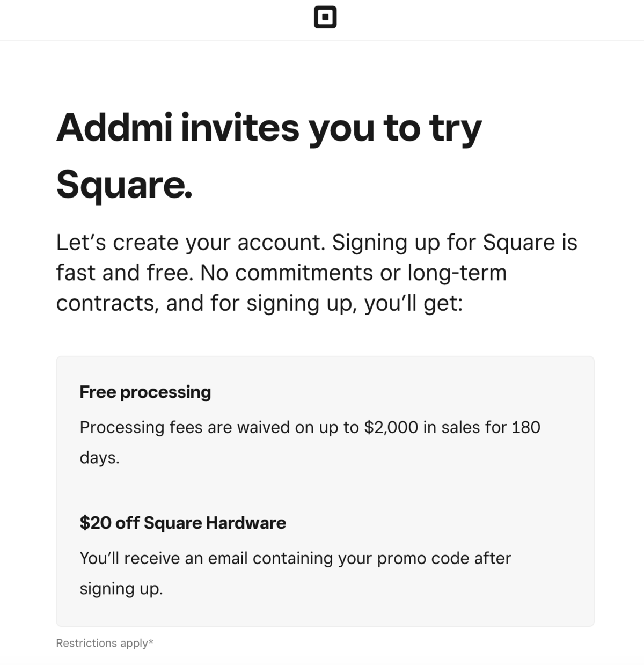Click the "signing up." line in the hardware offer

pos(121,589)
